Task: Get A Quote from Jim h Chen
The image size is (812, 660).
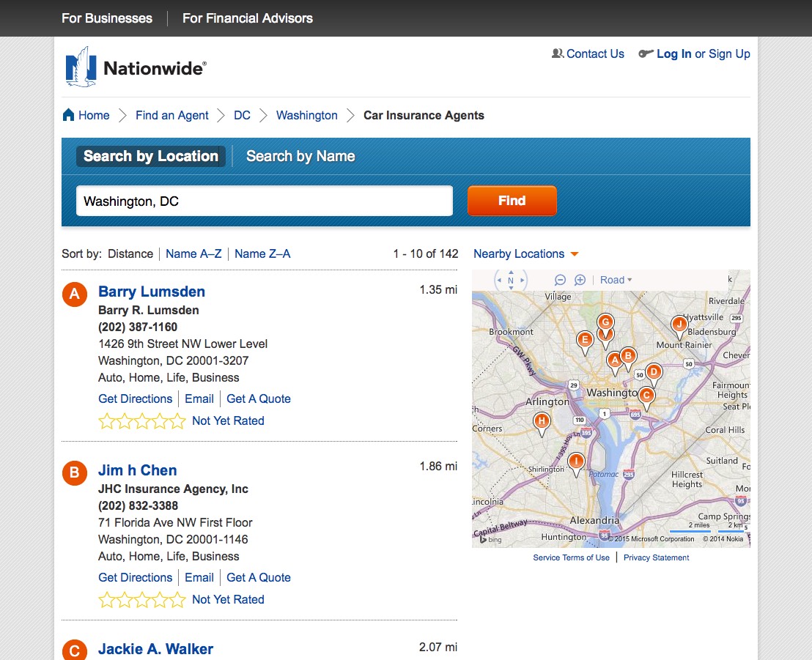Action: click(258, 577)
